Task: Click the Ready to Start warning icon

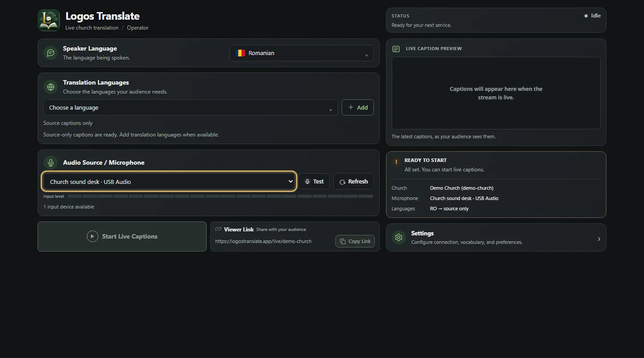Action: [x=396, y=162]
